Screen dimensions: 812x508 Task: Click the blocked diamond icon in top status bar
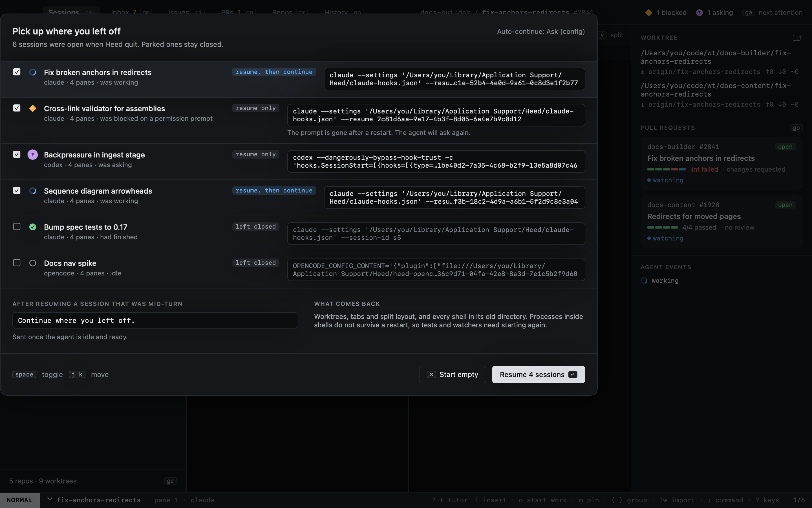tap(648, 13)
